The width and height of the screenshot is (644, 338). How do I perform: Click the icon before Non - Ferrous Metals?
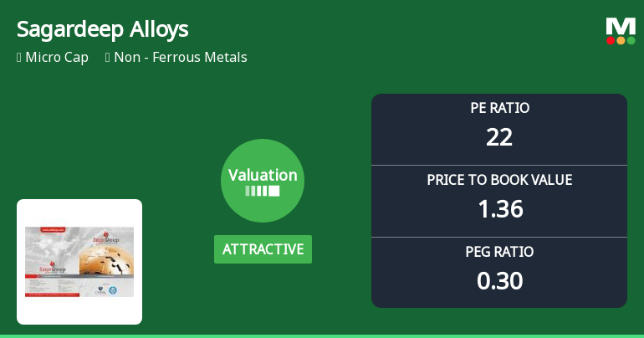click(109, 58)
